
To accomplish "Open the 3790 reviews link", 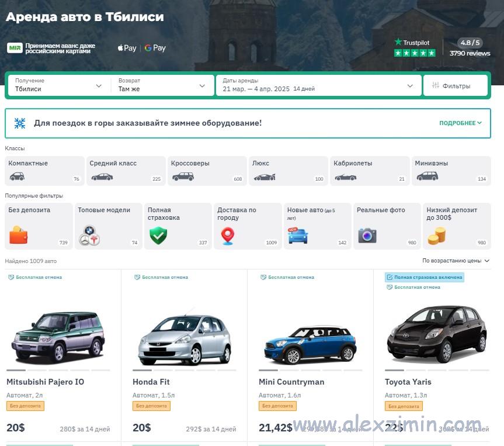I will [470, 53].
